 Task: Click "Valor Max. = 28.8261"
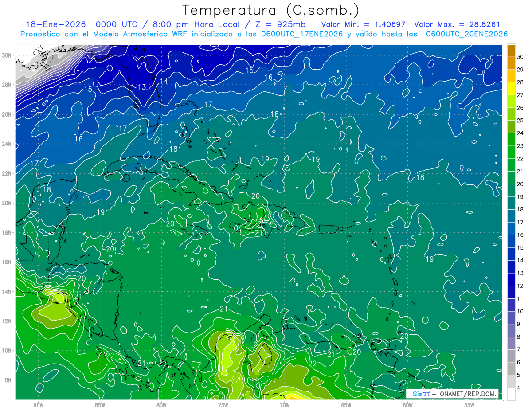(x=457, y=24)
